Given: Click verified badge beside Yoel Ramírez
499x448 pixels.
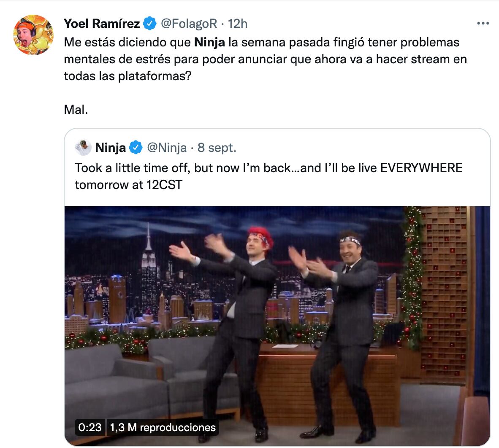Looking at the screenshot, I should click(149, 24).
